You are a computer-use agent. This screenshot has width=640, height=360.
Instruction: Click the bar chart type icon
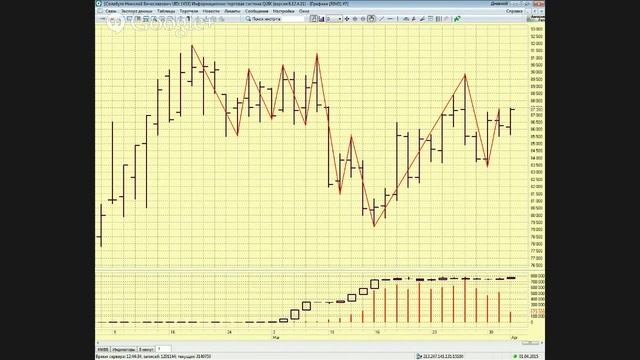pos(322,19)
